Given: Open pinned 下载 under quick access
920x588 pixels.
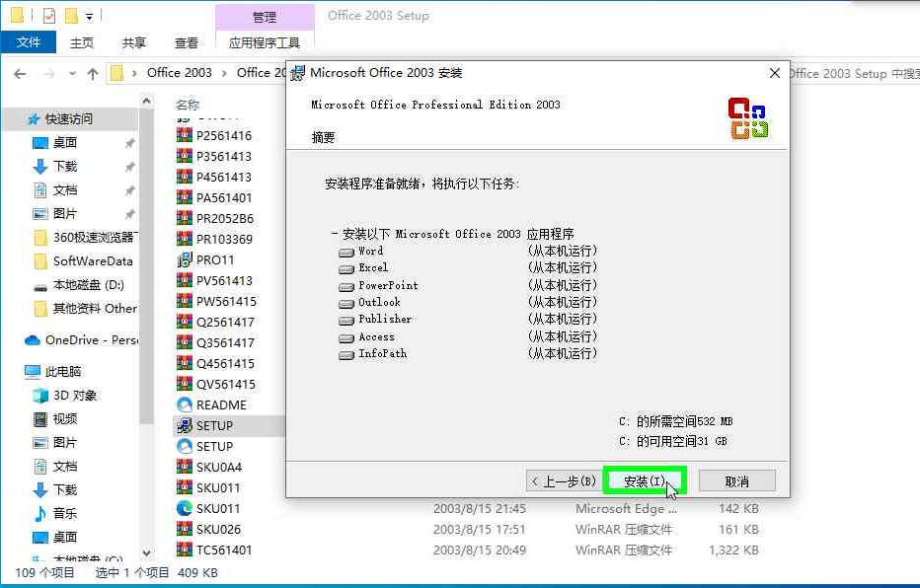Looking at the screenshot, I should pyautogui.click(x=65, y=167).
